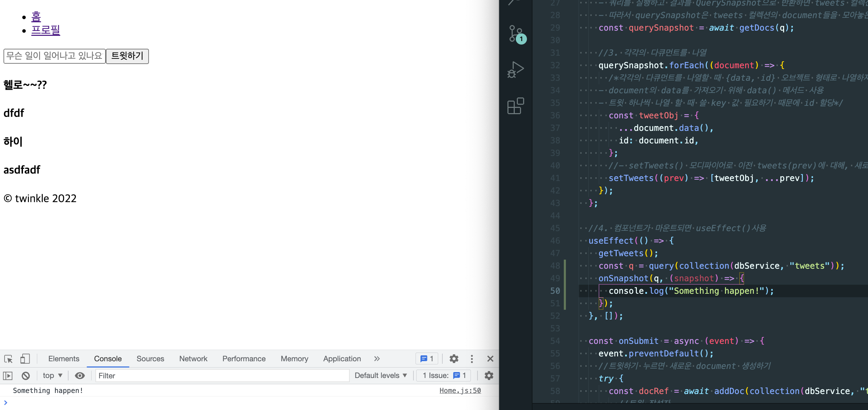Click the live expression eye icon
Screen dimensions: 868x410
coord(80,376)
